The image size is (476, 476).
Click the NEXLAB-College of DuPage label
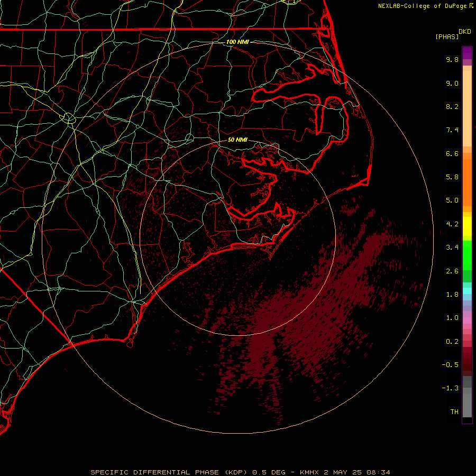coord(422,6)
